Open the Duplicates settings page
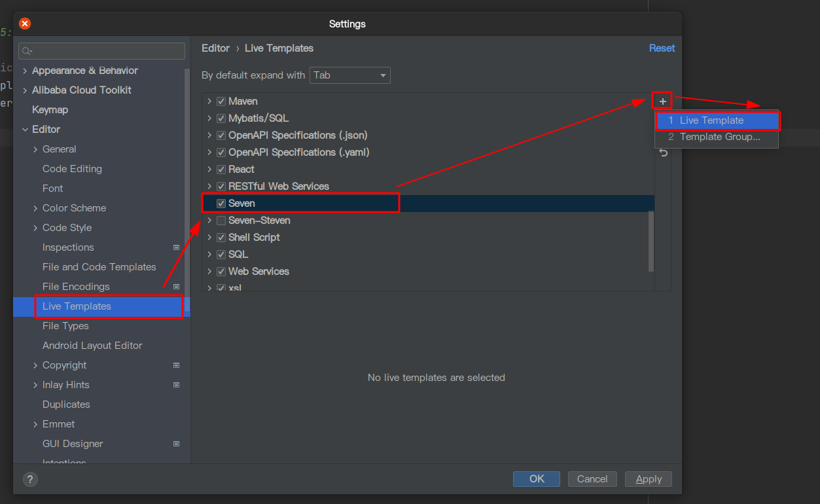Image resolution: width=820 pixels, height=504 pixels. 66,405
